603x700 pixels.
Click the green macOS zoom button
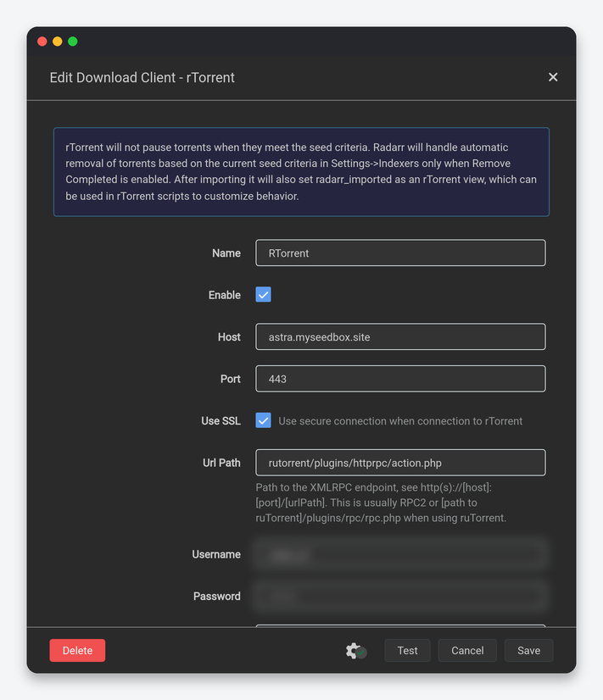(73, 42)
